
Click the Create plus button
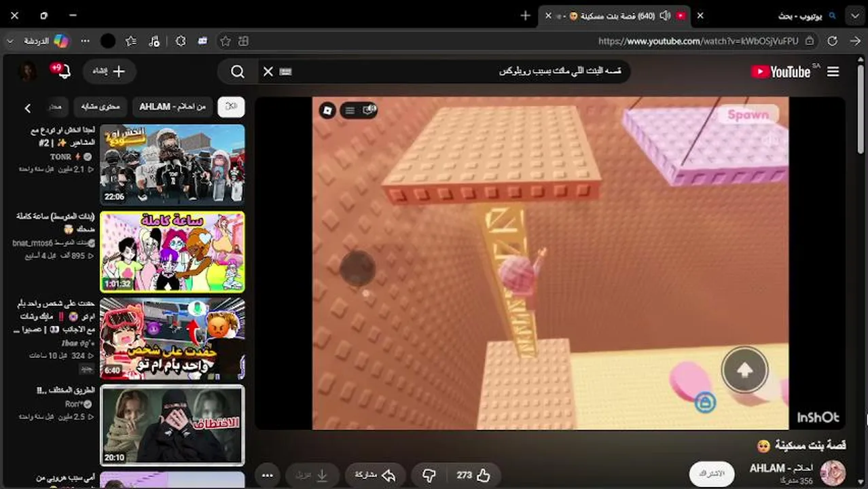[x=109, y=71]
